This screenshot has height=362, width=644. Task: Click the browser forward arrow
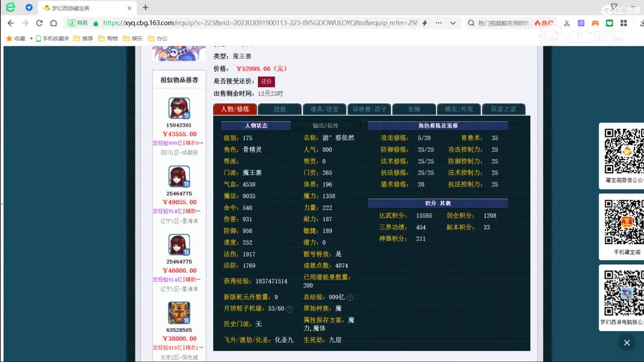[25, 23]
